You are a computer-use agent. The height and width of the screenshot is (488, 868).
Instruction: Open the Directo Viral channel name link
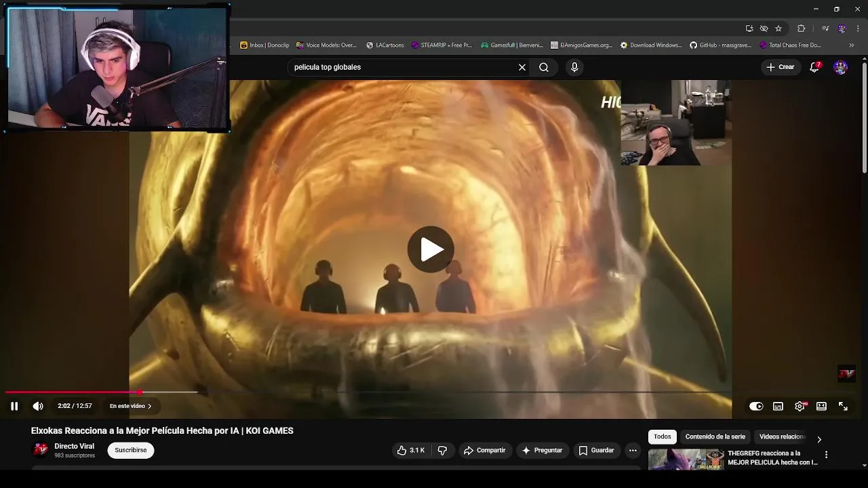click(74, 446)
